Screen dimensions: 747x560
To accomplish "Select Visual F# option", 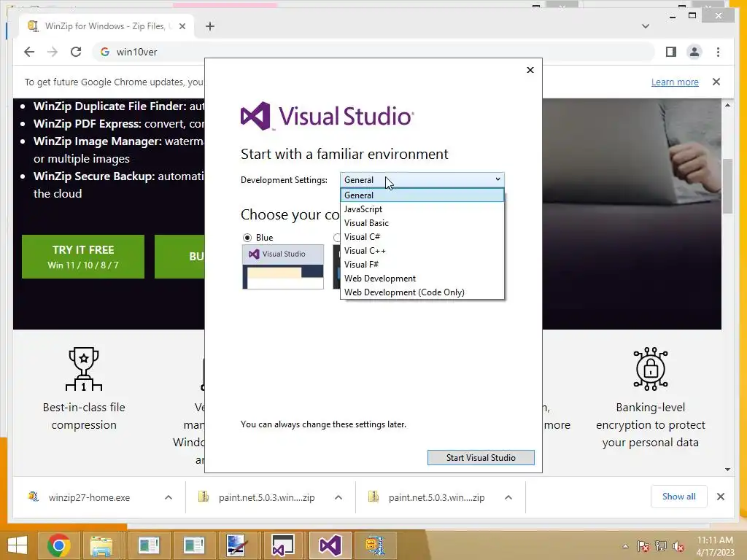I will [x=422, y=264].
